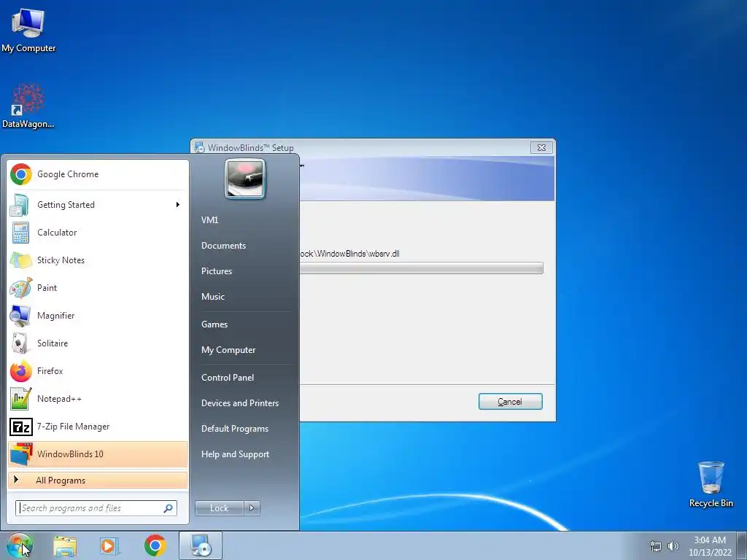Expand All Programs

98,481
